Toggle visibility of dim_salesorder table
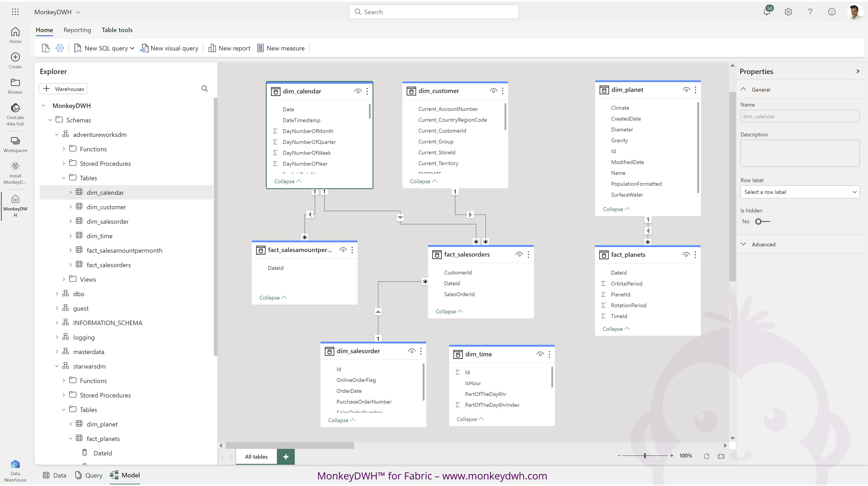 pos(412,351)
